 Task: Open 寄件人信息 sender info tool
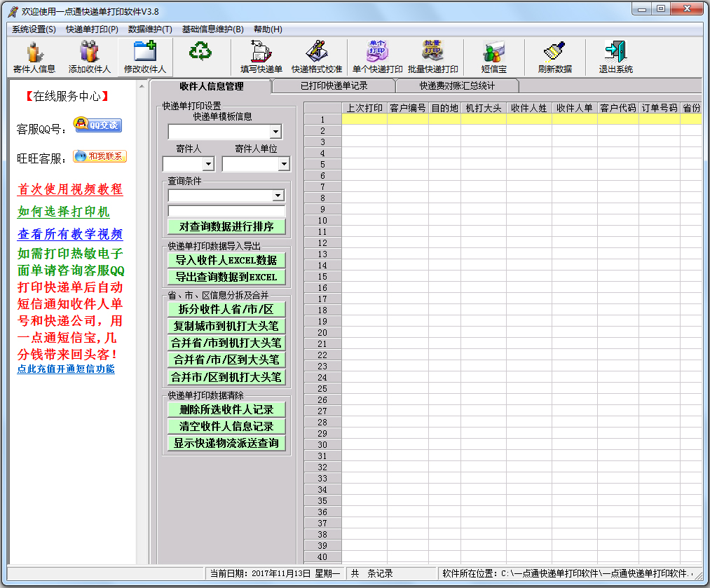34,57
